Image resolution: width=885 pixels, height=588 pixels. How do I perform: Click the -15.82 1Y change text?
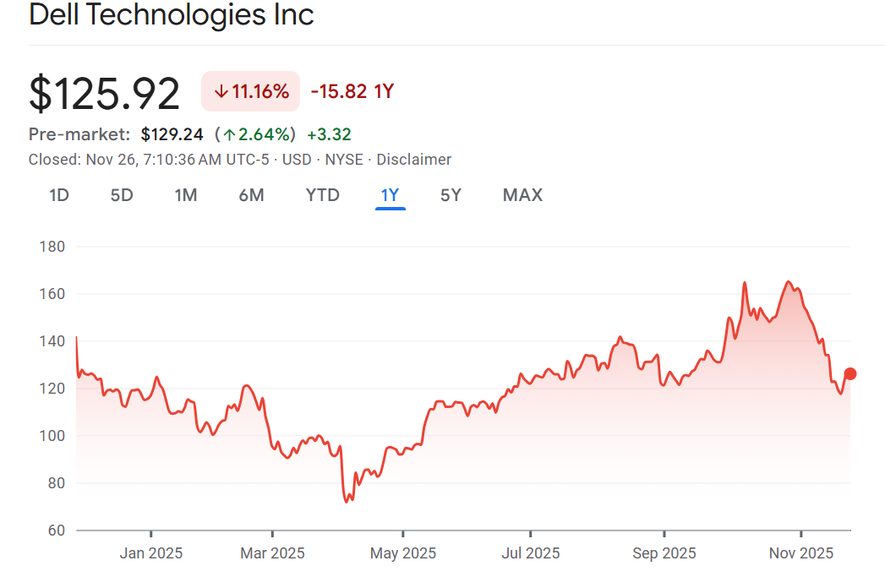(352, 91)
